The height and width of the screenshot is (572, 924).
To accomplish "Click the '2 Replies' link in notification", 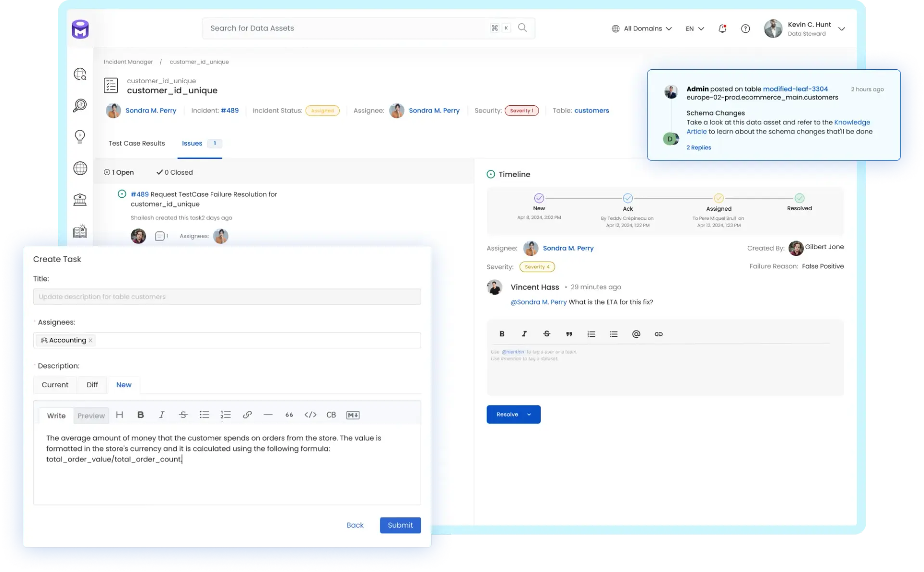I will 699,147.
